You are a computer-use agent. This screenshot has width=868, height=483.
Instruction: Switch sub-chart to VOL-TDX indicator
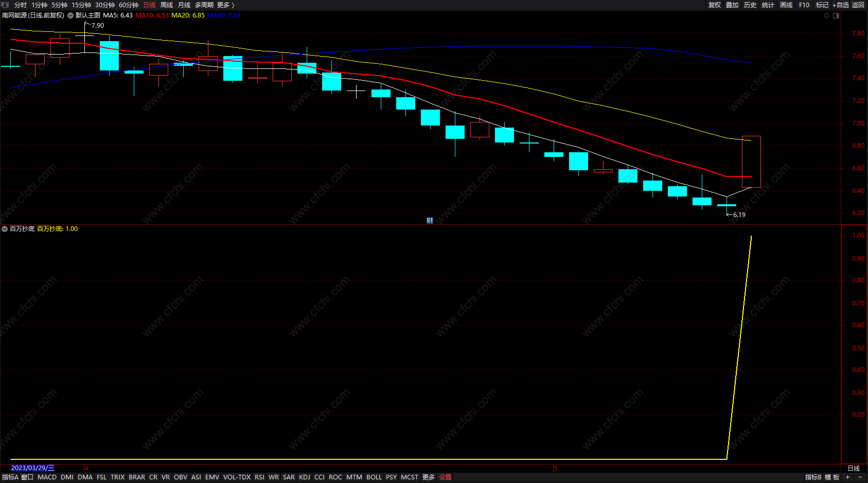pos(237,477)
